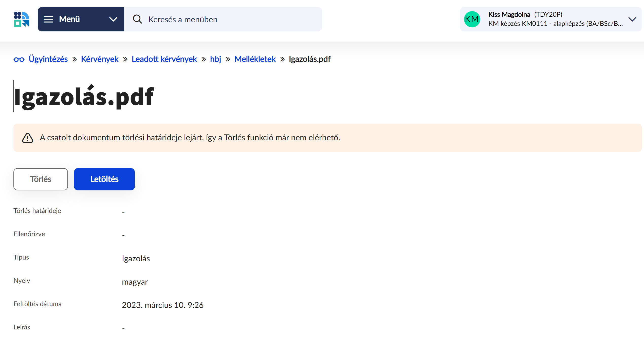Return to Mellékletek breadcrumb
644x337 pixels.
(x=255, y=59)
